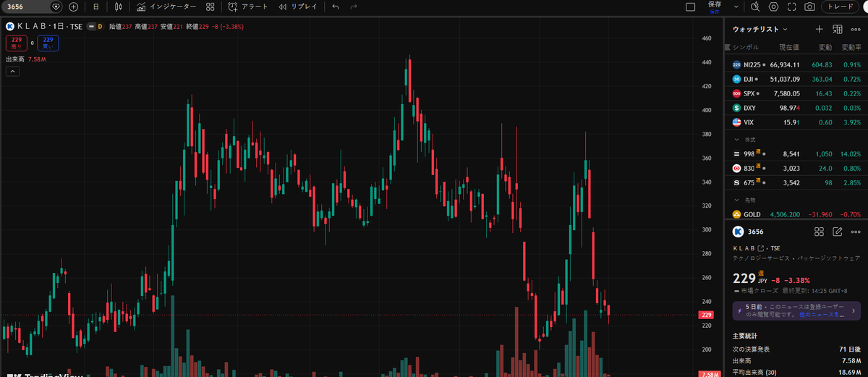
Task: Open the indicator templates grid icon
Action: coord(210,7)
